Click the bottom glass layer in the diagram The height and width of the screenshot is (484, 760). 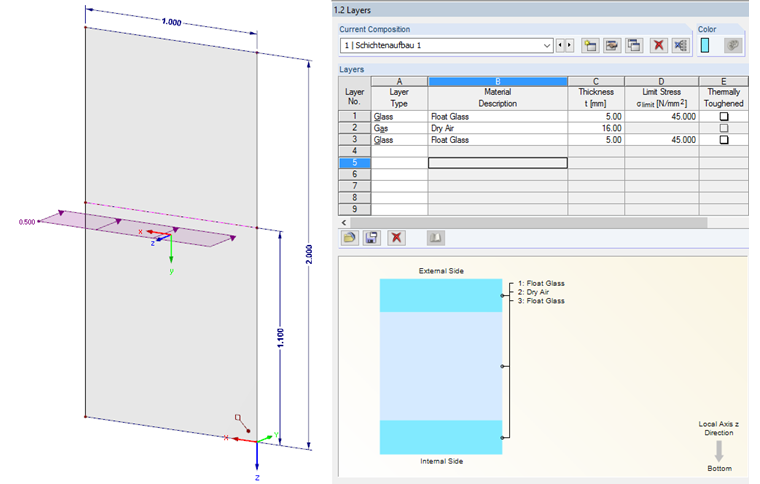point(441,437)
